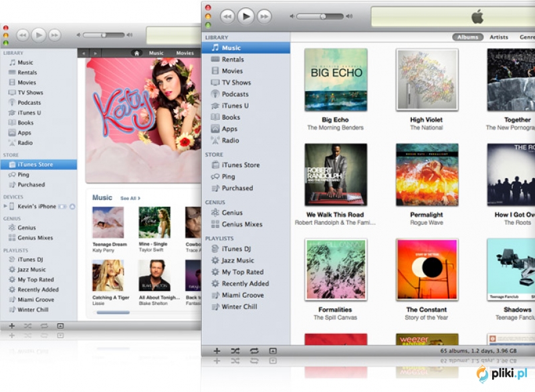The image size is (535, 392).
Task: Play music in the back iTunes window
Action: [39, 35]
